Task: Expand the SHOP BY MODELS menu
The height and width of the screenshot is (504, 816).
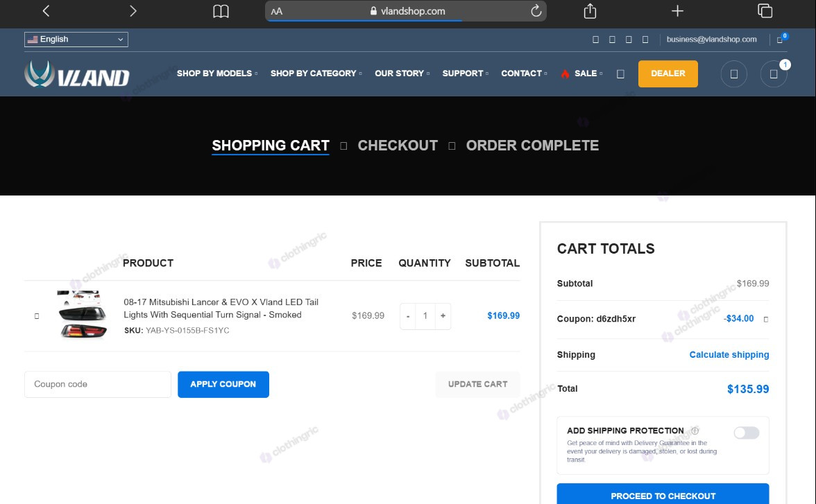Action: pyautogui.click(x=217, y=73)
